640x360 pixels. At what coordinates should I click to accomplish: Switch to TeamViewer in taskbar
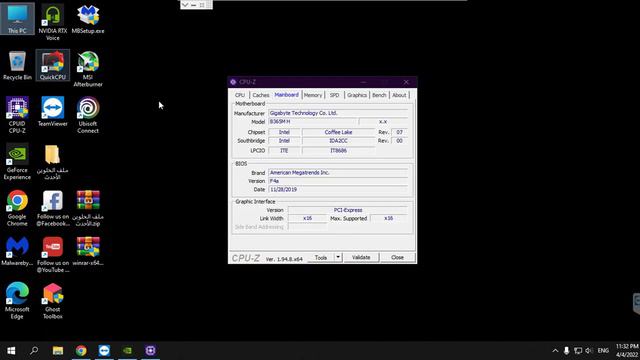coord(104,351)
